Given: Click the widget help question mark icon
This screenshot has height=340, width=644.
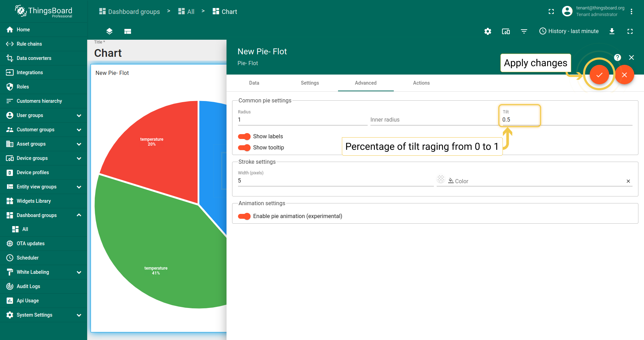Looking at the screenshot, I should pyautogui.click(x=617, y=57).
